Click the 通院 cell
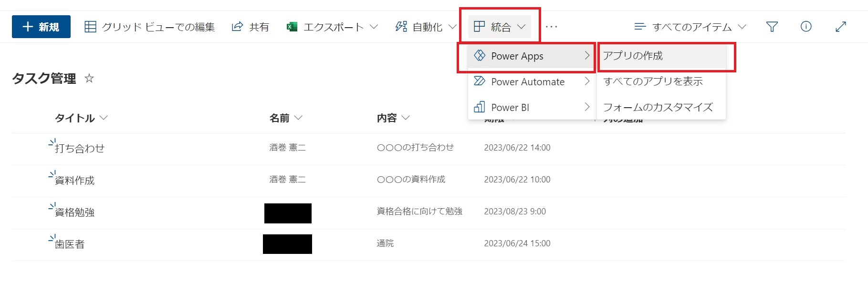 click(385, 243)
